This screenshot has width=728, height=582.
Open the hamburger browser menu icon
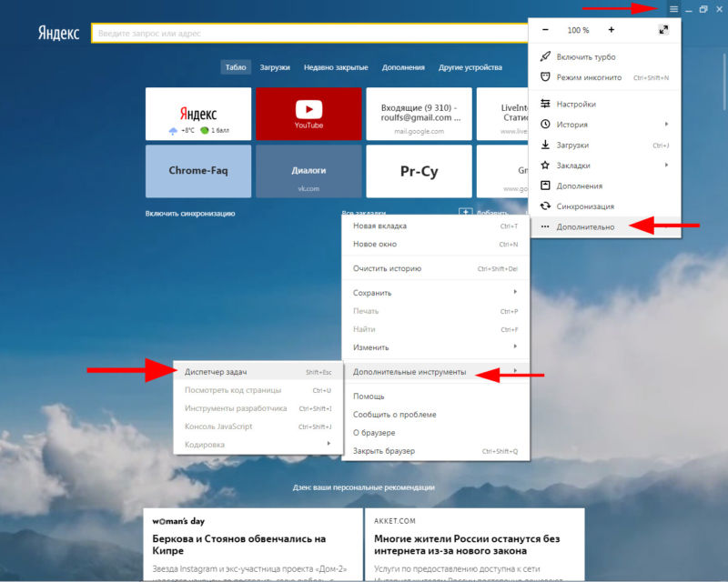coord(673,9)
